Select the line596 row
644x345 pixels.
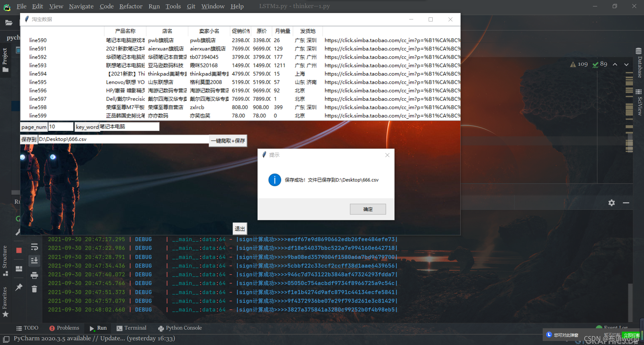pos(240,90)
